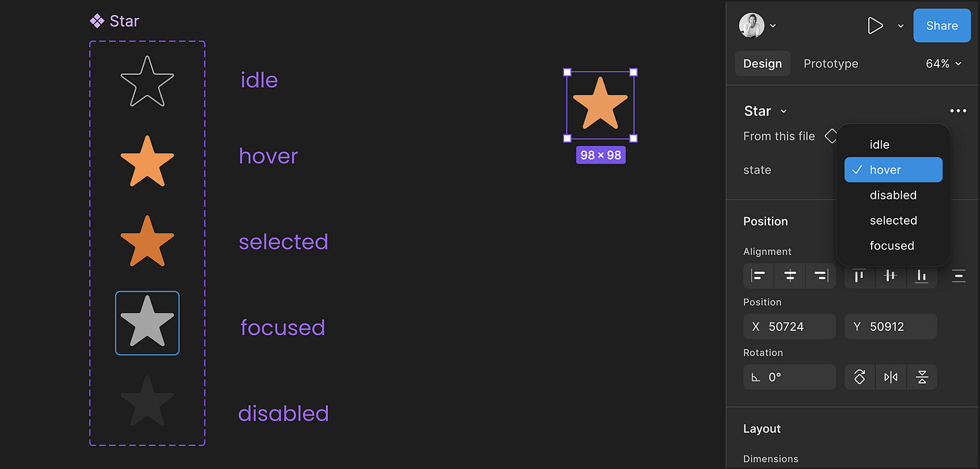This screenshot has width=980, height=469.
Task: Select the idle state option
Action: (879, 144)
